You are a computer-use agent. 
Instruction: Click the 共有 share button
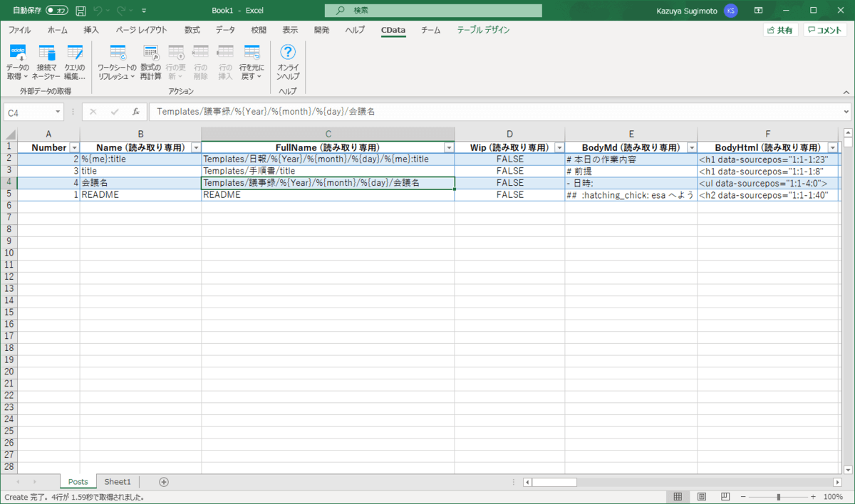click(x=780, y=30)
